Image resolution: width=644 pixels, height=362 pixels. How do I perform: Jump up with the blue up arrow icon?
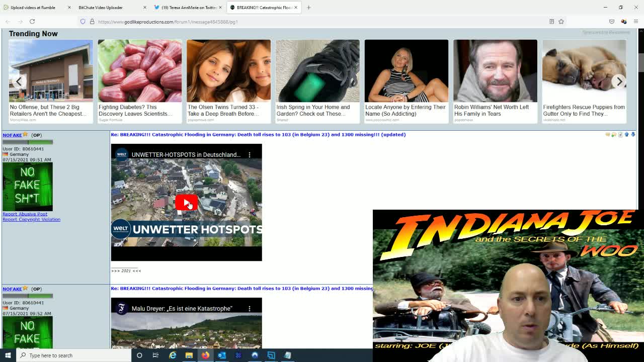tap(627, 135)
